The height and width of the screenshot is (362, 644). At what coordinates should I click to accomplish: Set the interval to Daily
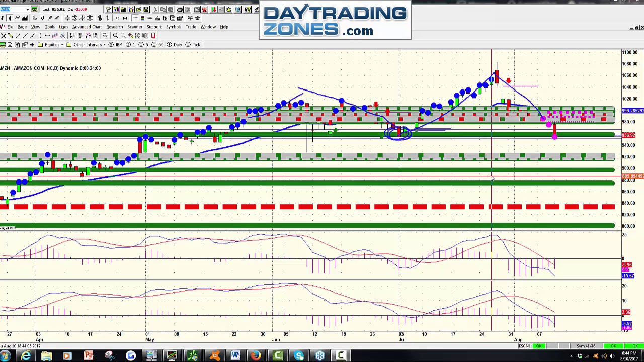(x=174, y=45)
